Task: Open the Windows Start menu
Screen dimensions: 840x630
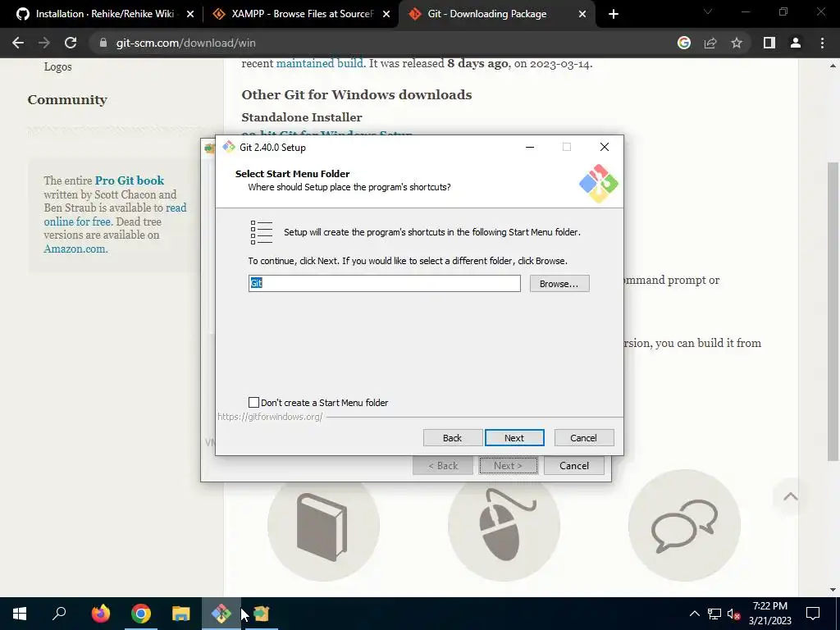Action: 20,614
